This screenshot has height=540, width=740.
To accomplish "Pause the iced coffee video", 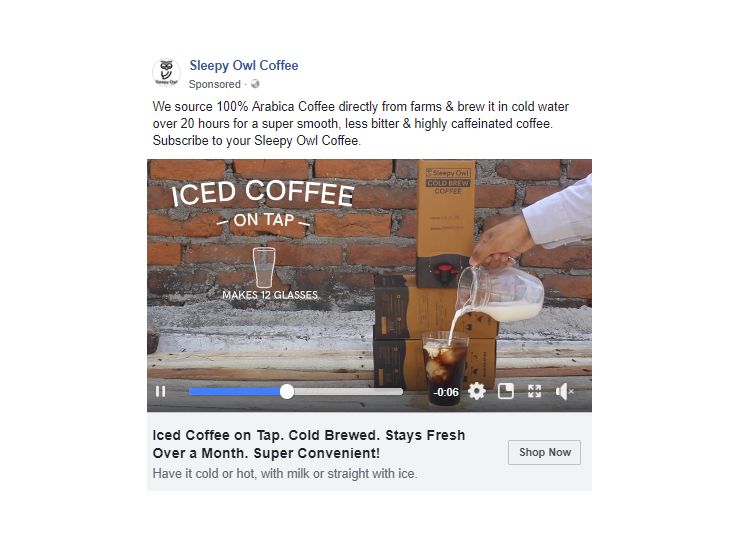I will pyautogui.click(x=160, y=391).
